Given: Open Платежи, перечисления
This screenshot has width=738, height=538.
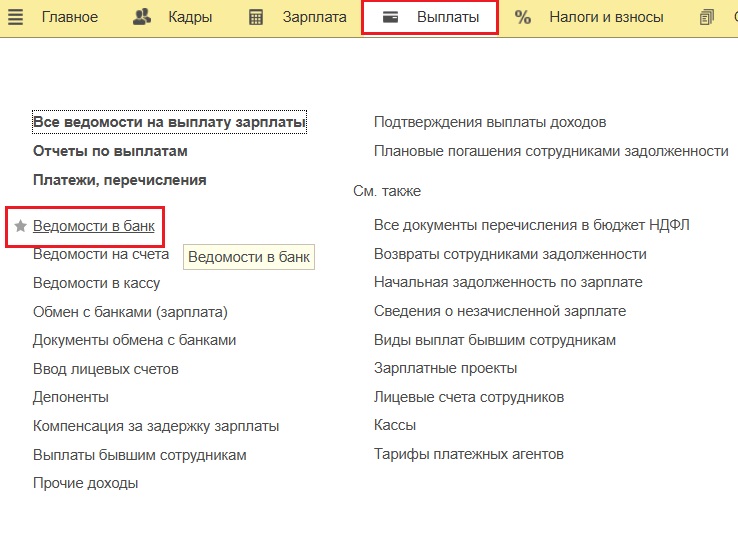Looking at the screenshot, I should 120,180.
